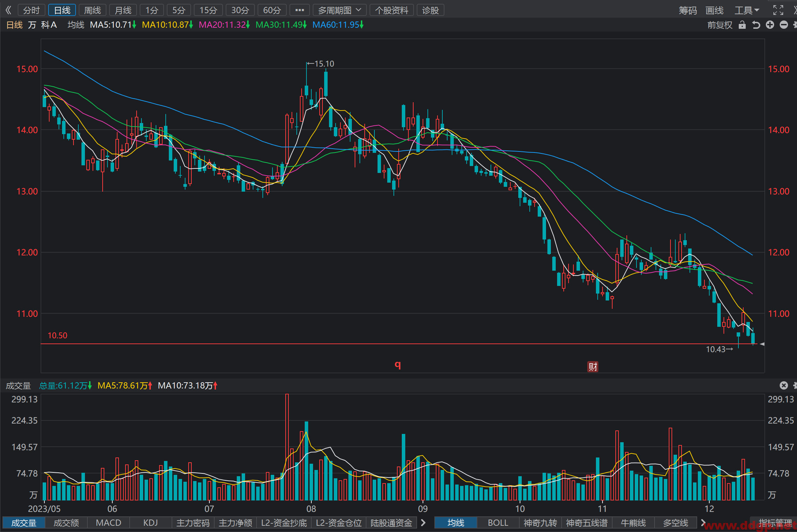Screen dimensions: 797x532
Task: Switch to the 周线 weekly period
Action: [93, 10]
